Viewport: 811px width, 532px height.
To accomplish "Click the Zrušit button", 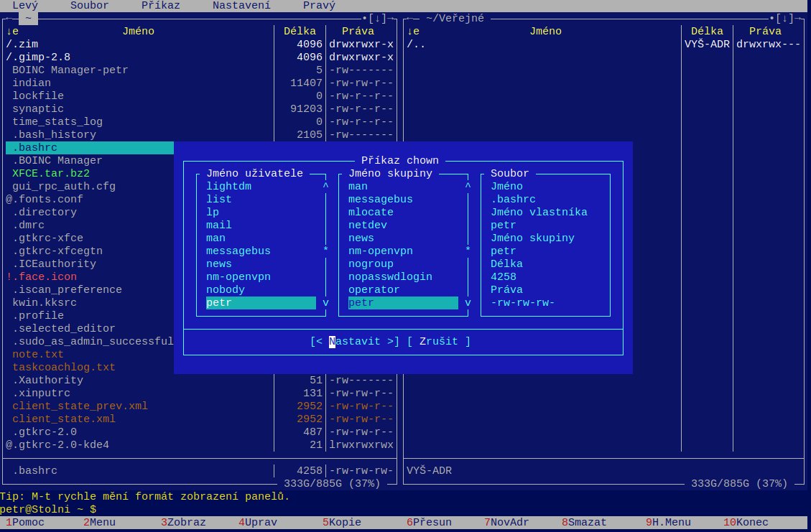I will point(439,341).
